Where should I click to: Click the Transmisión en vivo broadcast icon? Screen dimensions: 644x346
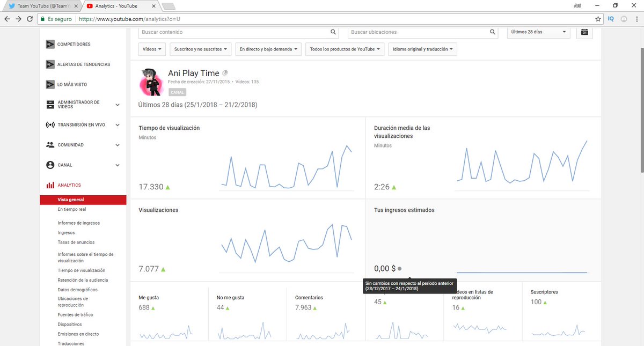point(50,125)
